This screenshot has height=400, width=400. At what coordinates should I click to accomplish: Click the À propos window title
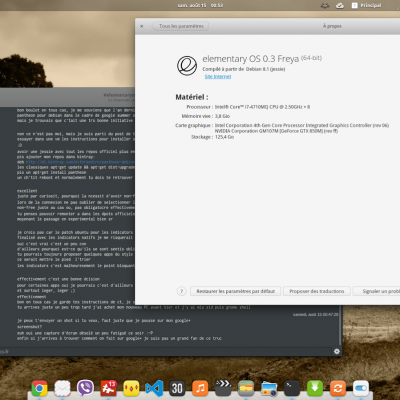click(x=332, y=26)
